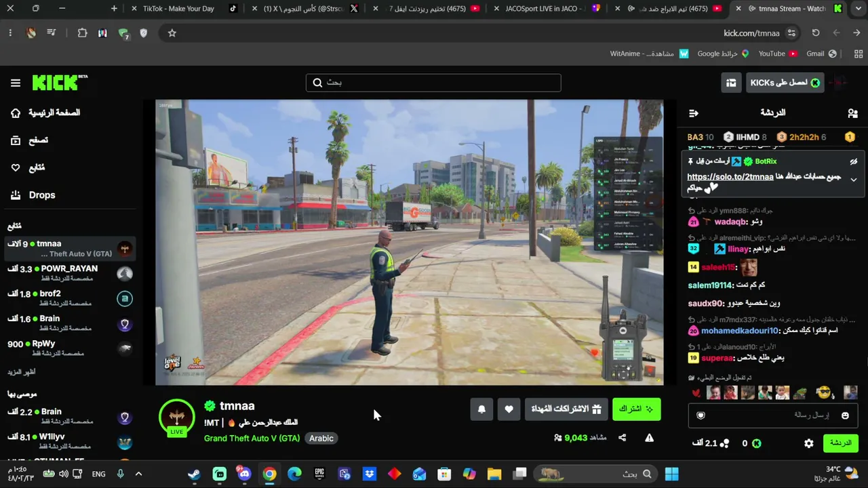Open RpWy channel from sidebar
This screenshot has width=868, height=488.
coord(71,348)
